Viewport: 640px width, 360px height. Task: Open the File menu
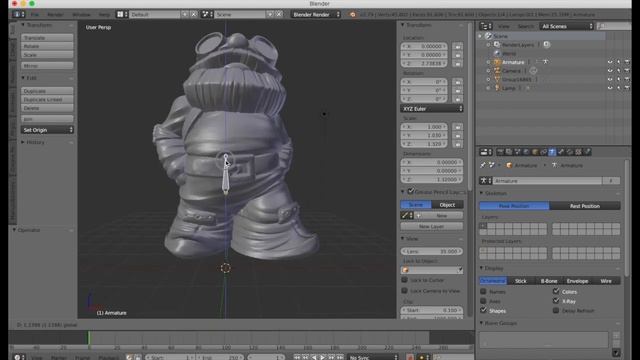35,14
